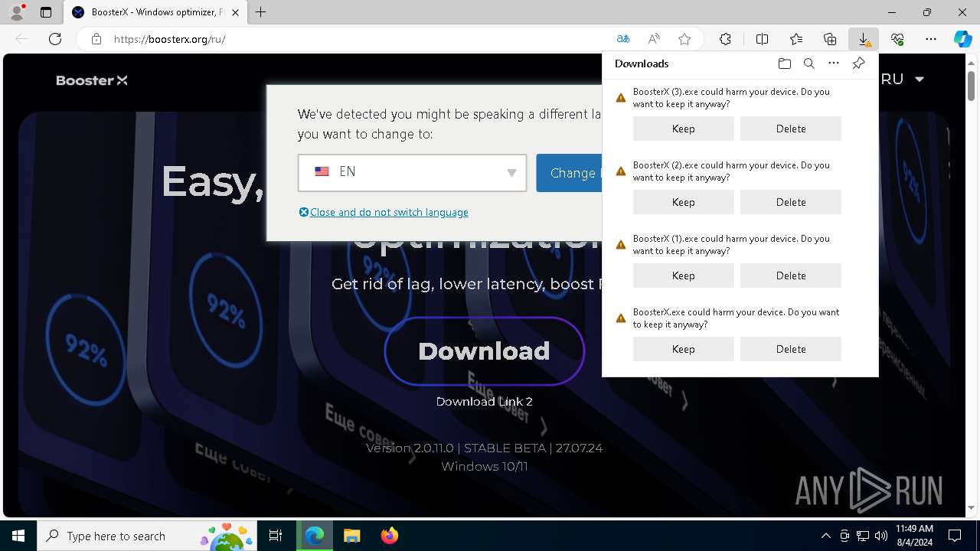Refresh the page
Screen dimensions: 980x551
click(x=55, y=39)
